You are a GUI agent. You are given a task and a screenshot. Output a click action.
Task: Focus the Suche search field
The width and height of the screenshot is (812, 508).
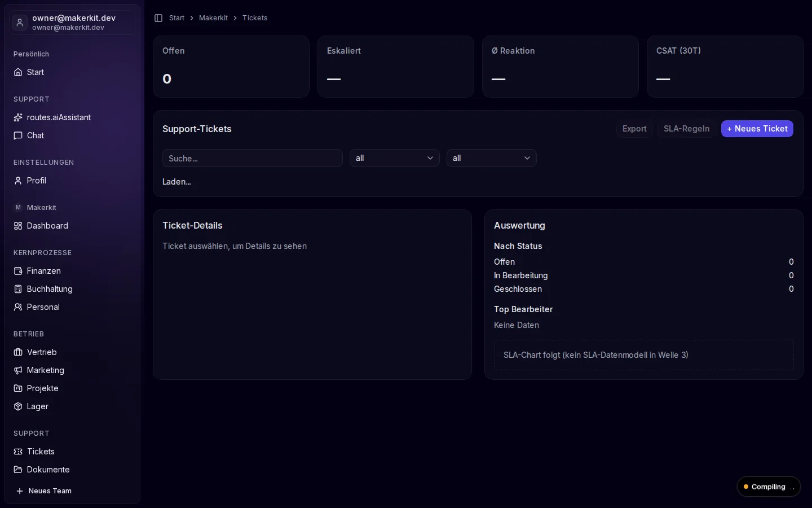(253, 158)
